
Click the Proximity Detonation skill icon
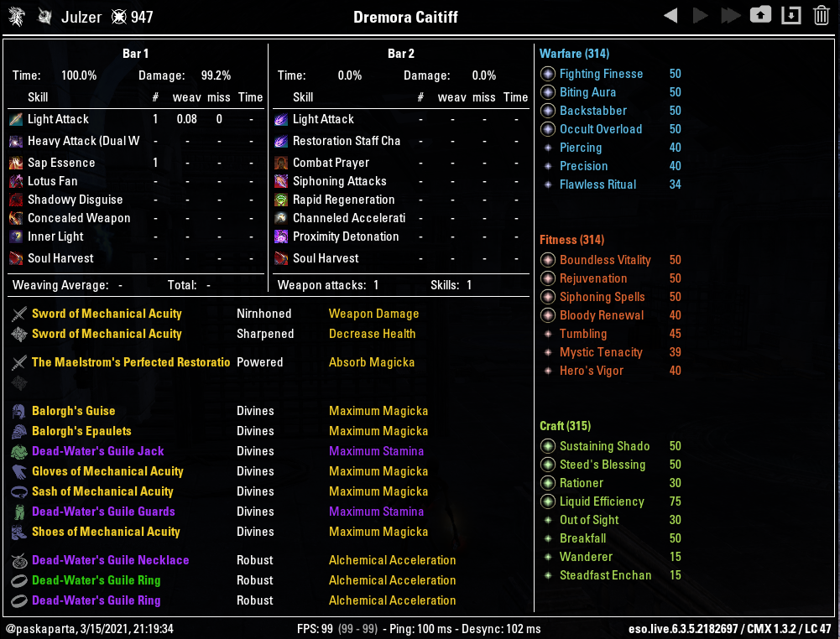[281, 236]
